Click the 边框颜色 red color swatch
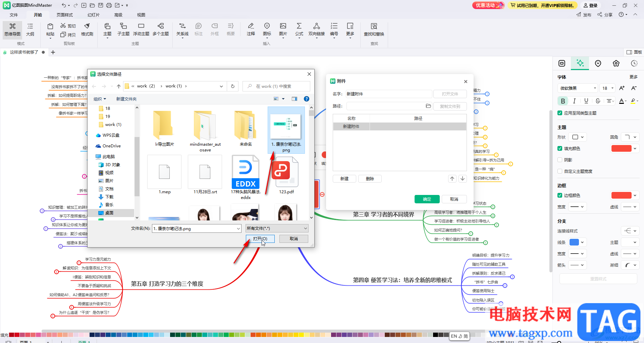The height and width of the screenshot is (343, 644). click(621, 195)
